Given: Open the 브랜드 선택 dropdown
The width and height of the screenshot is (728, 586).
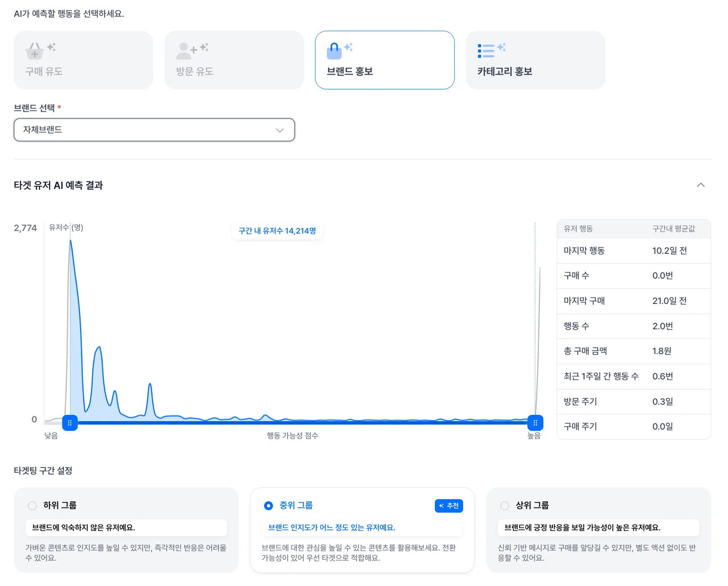Looking at the screenshot, I should click(x=154, y=130).
